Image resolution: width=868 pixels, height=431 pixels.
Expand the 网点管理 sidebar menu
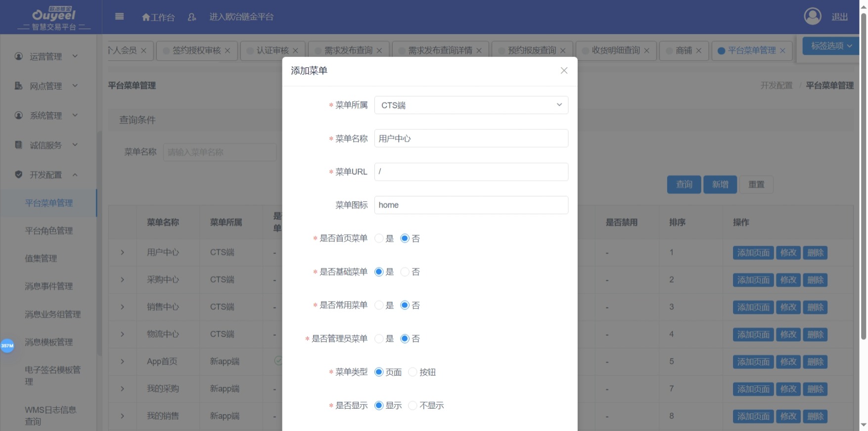pyautogui.click(x=48, y=86)
